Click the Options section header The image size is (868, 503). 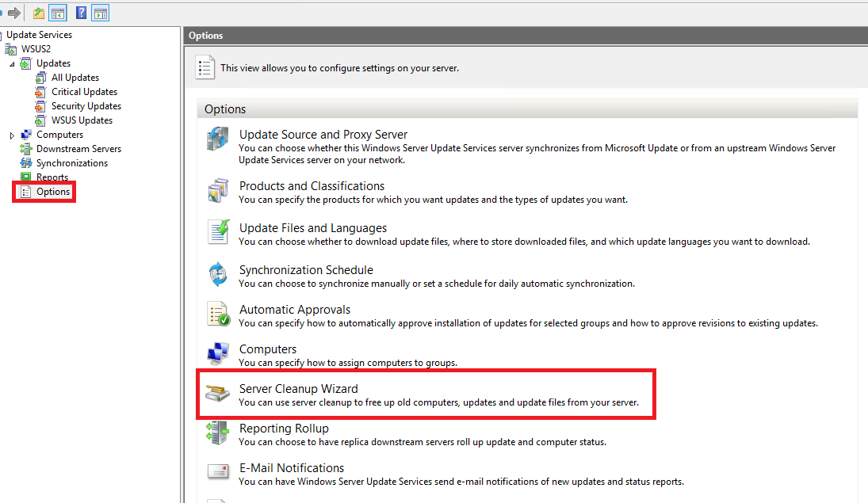coord(527,109)
